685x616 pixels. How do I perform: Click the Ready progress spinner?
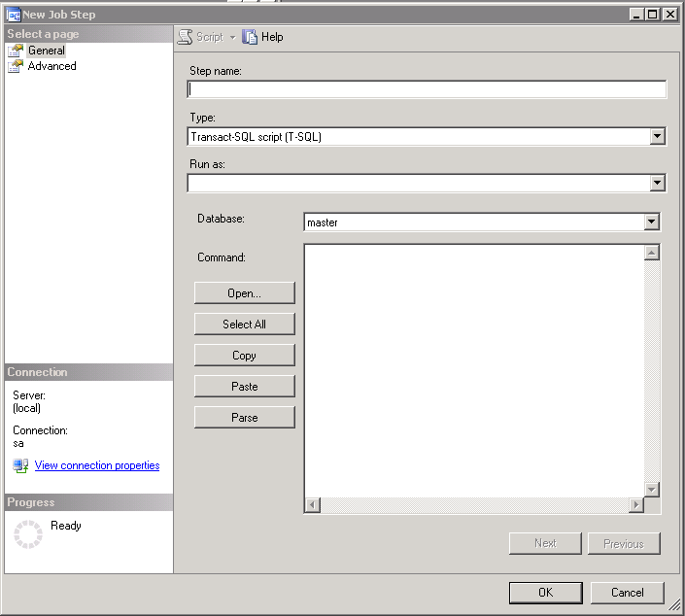pyautogui.click(x=28, y=534)
